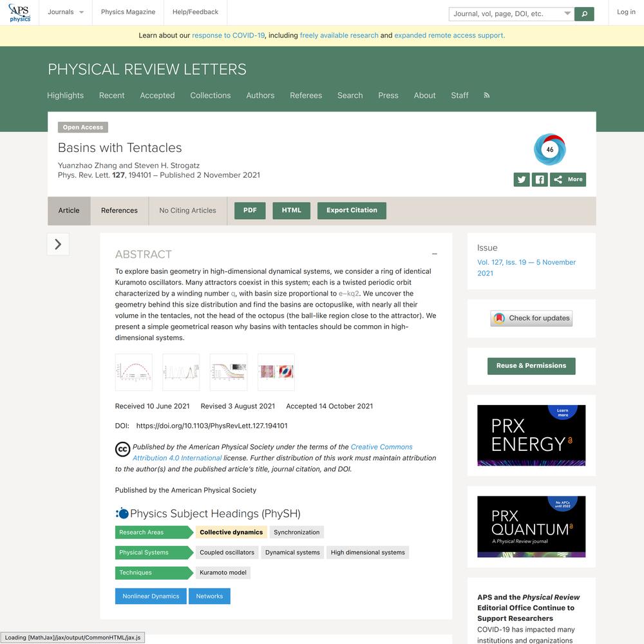Open the fourth figure thumbnail
The image size is (644, 644).
(x=276, y=372)
